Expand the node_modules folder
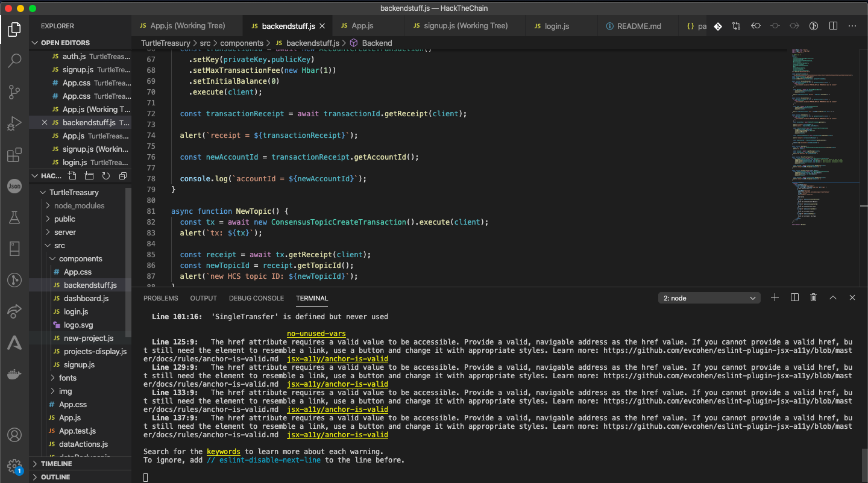 [79, 205]
